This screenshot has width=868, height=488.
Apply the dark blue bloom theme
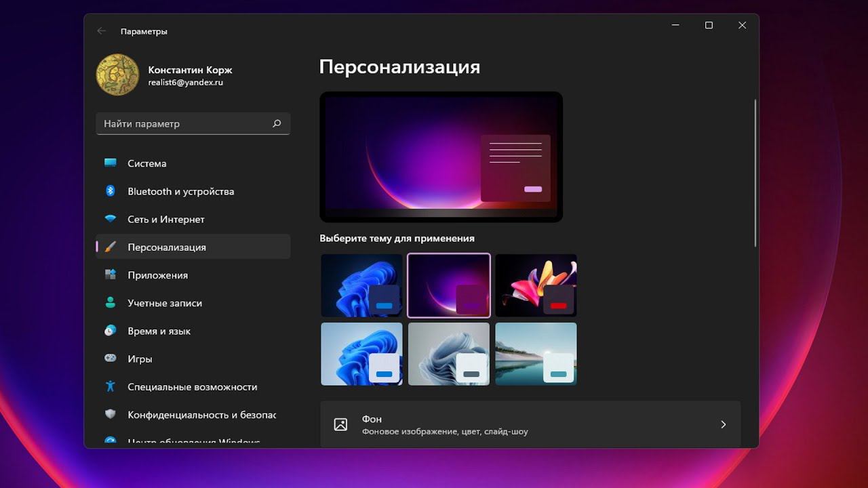361,285
